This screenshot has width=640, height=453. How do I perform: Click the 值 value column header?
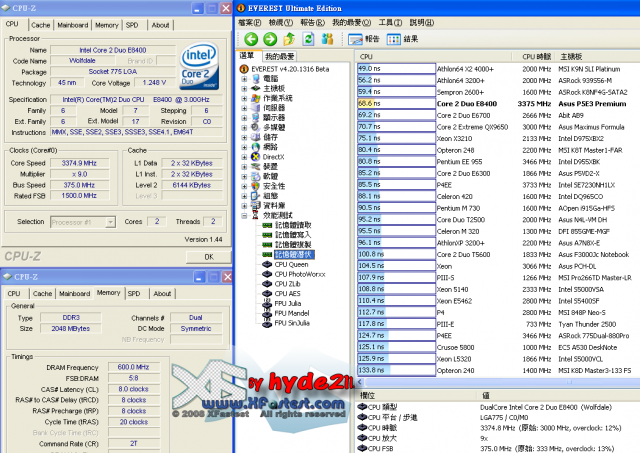point(558,395)
